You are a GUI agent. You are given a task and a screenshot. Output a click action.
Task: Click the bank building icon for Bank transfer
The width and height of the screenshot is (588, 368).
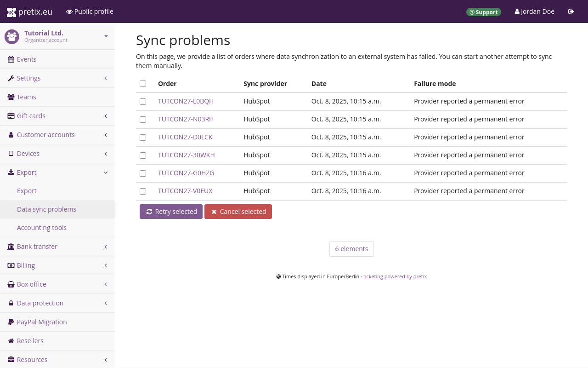coord(11,247)
